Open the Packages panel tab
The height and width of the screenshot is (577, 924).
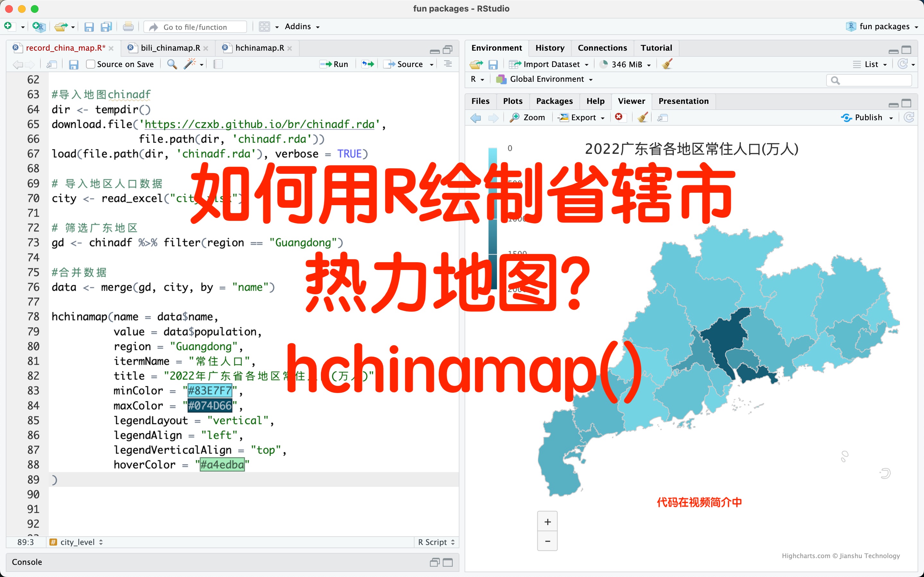554,101
